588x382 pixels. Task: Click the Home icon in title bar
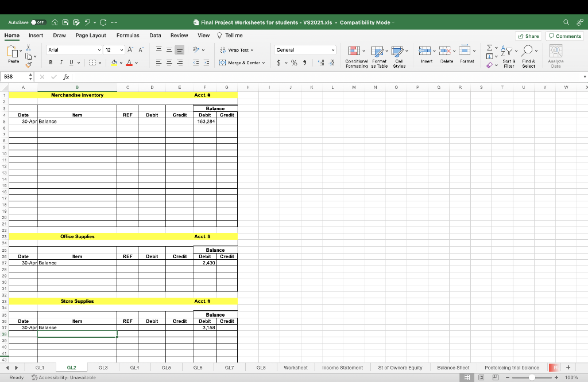click(x=55, y=22)
